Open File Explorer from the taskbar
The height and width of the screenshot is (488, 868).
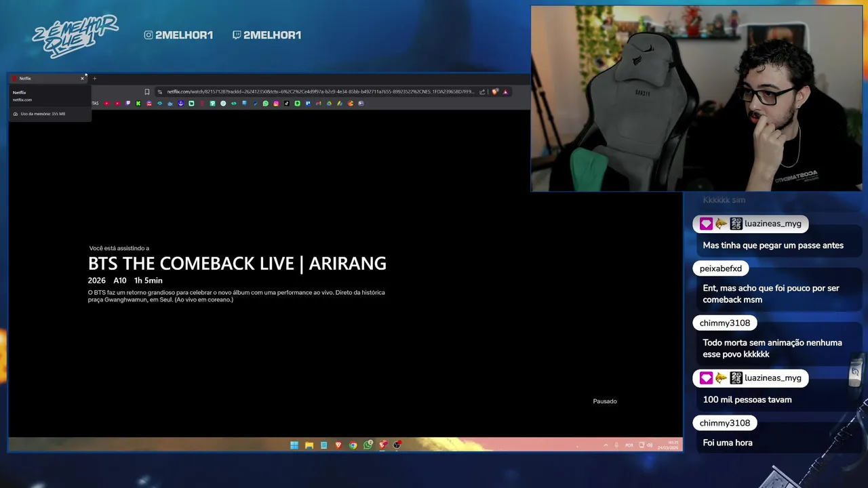[x=309, y=445]
